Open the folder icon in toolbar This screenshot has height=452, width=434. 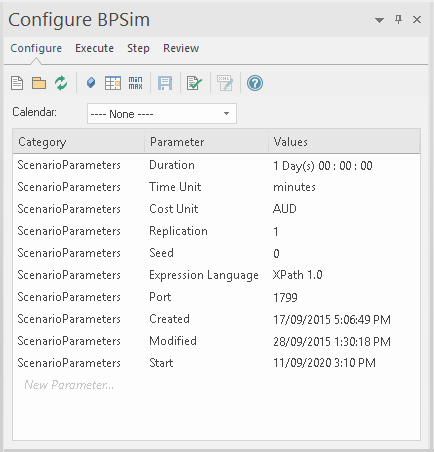[39, 83]
